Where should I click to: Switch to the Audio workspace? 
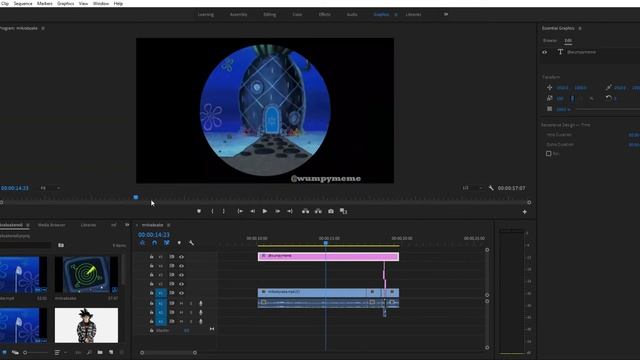pyautogui.click(x=352, y=14)
